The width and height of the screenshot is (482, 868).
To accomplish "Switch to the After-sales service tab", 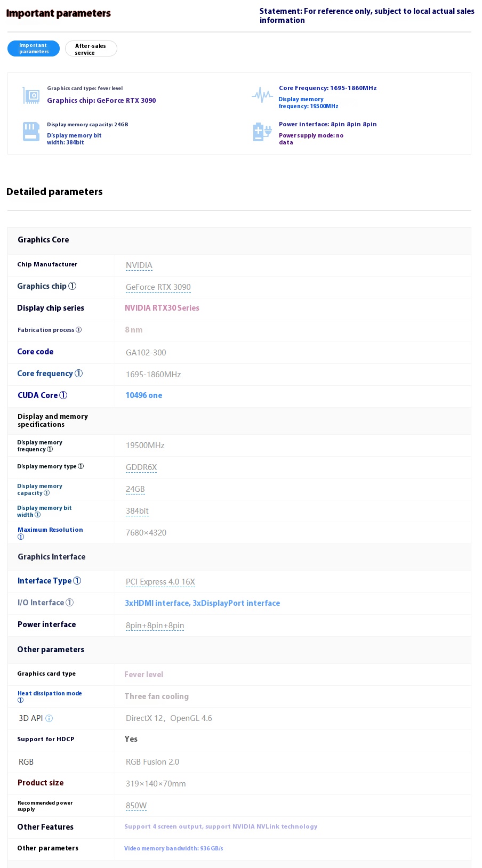I will tap(91, 49).
